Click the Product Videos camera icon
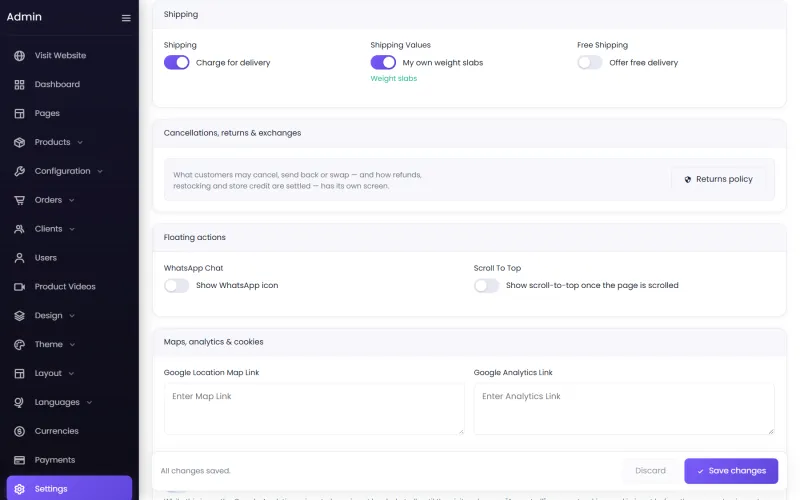 (x=19, y=287)
